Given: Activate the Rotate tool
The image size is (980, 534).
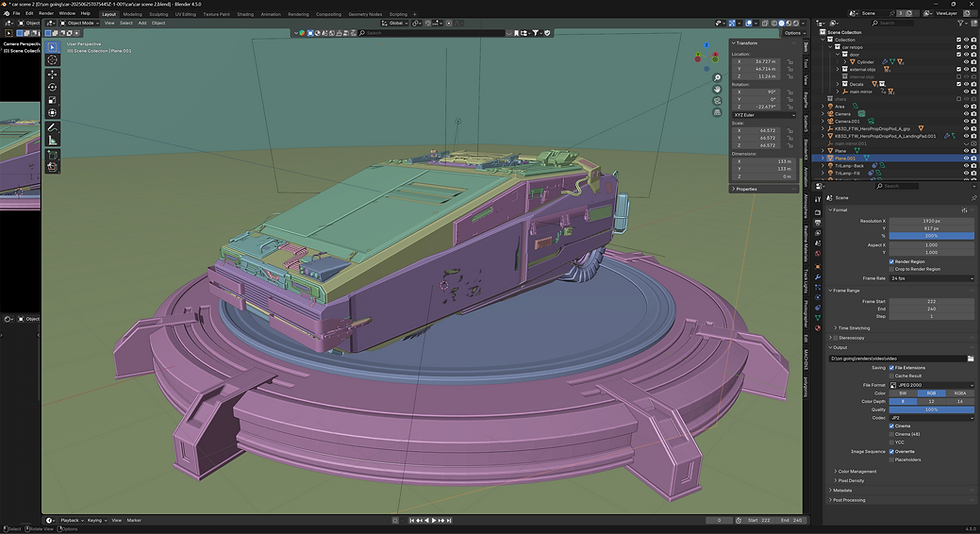Looking at the screenshot, I should point(53,87).
